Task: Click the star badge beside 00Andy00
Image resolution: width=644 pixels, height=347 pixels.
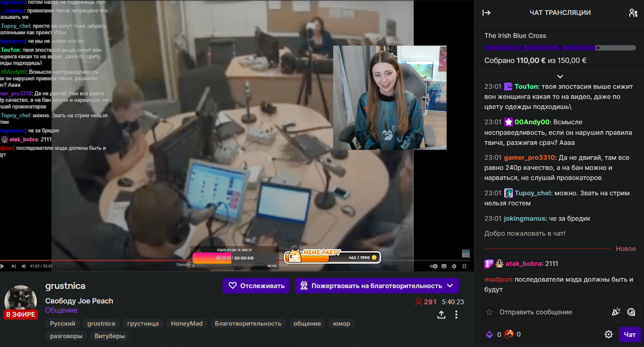Action: [508, 122]
